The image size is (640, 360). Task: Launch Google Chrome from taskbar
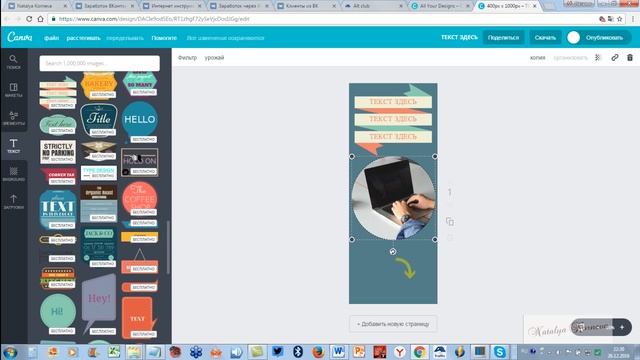click(420, 352)
